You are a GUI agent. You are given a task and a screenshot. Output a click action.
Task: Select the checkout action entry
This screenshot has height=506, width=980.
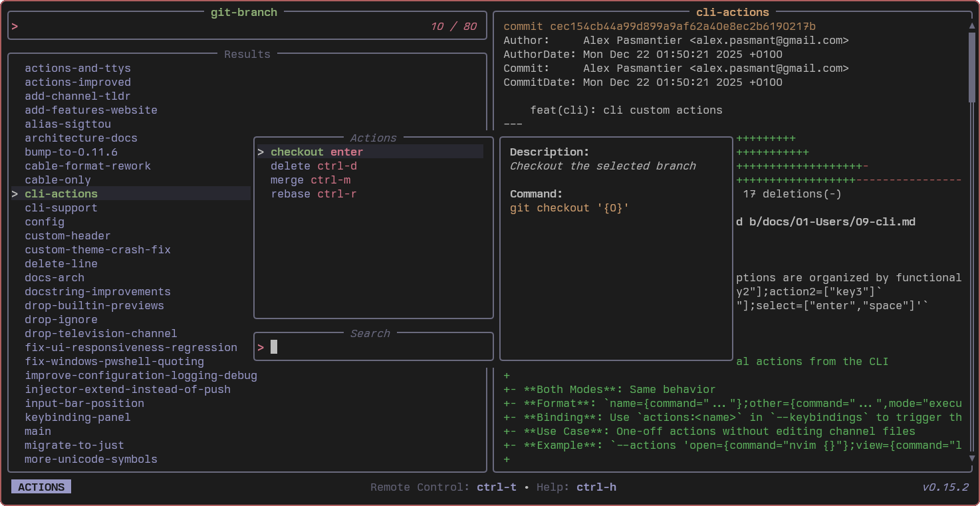316,152
